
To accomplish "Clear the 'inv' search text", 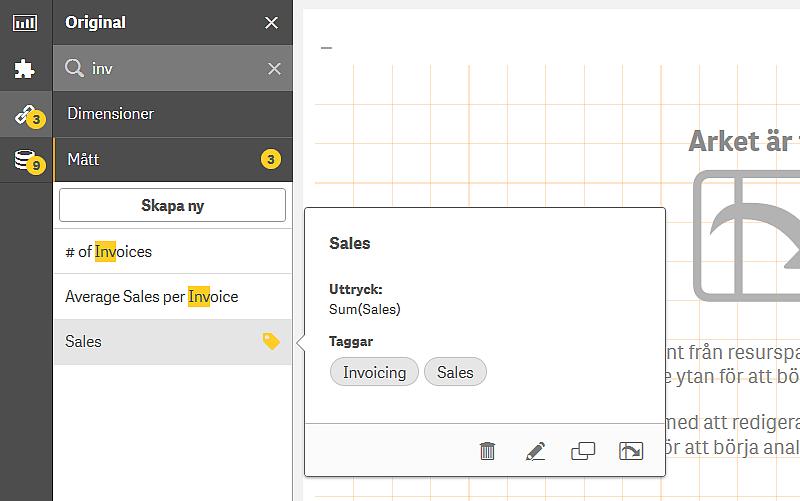I will click(274, 68).
